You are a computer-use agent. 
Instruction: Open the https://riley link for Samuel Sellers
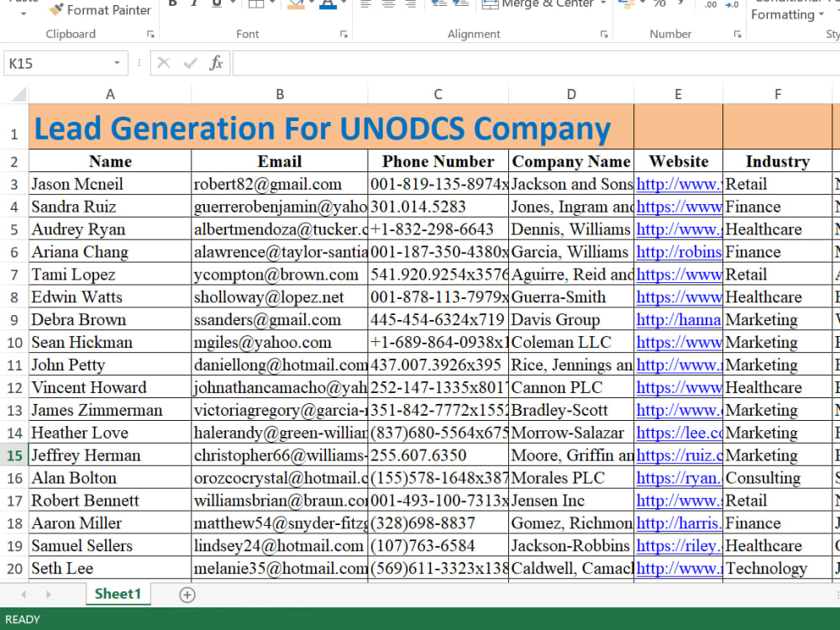(679, 545)
